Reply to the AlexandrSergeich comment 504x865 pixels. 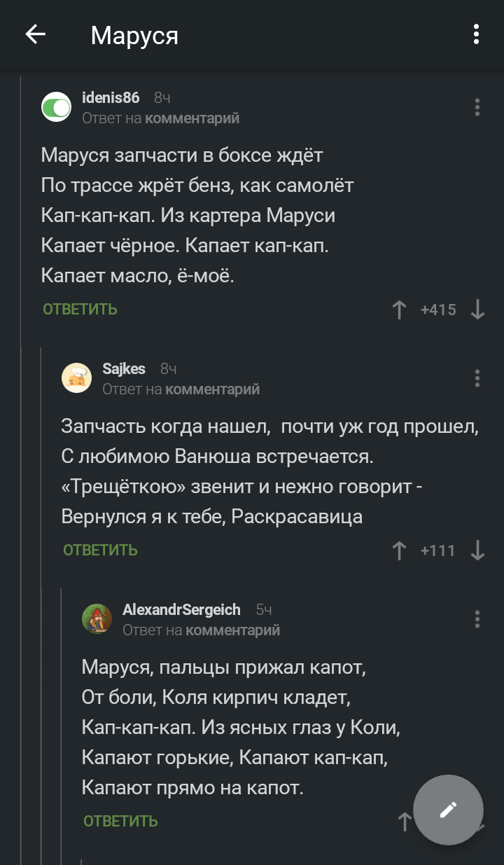click(120, 821)
